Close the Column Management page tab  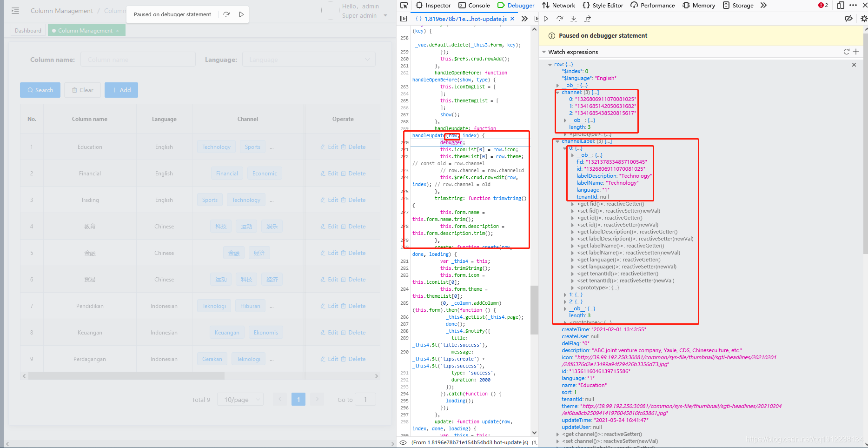point(118,31)
